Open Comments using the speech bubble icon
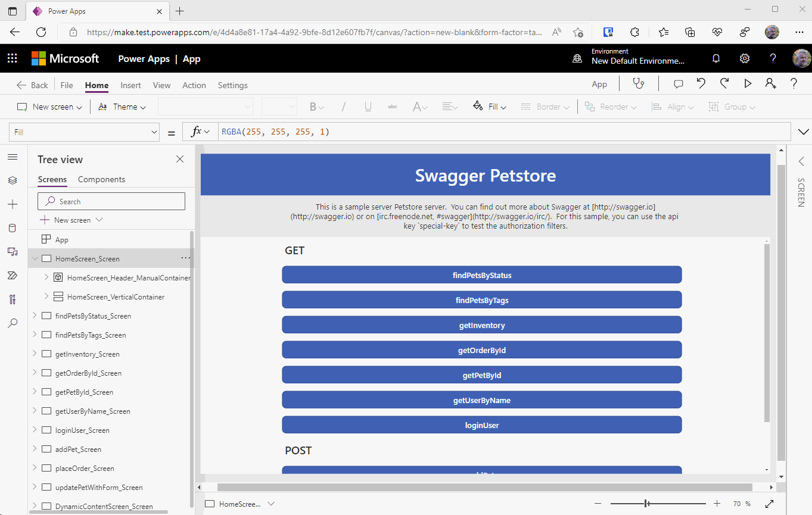This screenshot has width=812, height=515. point(678,85)
